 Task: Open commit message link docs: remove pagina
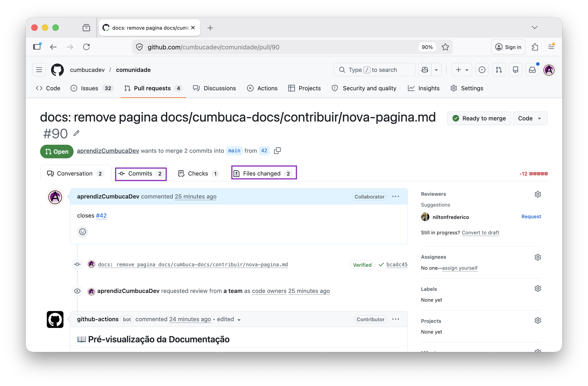[193, 264]
